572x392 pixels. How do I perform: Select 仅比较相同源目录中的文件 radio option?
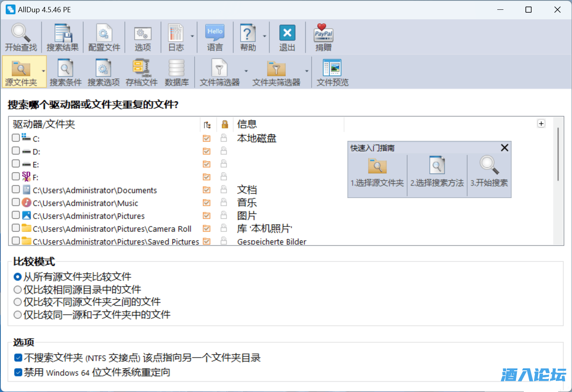18,290
